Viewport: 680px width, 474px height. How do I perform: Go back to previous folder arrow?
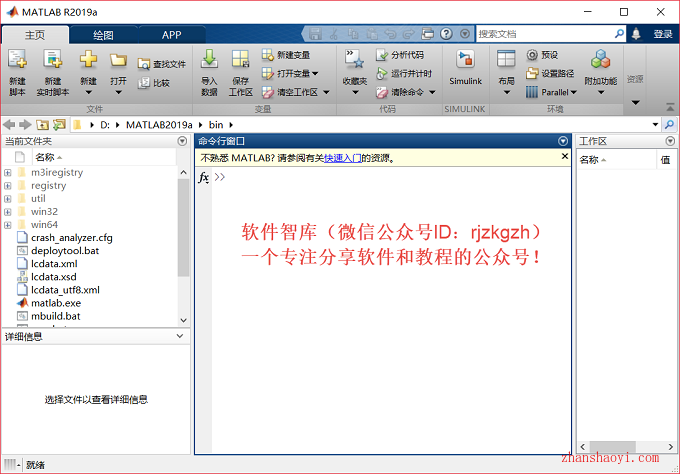(x=9, y=125)
